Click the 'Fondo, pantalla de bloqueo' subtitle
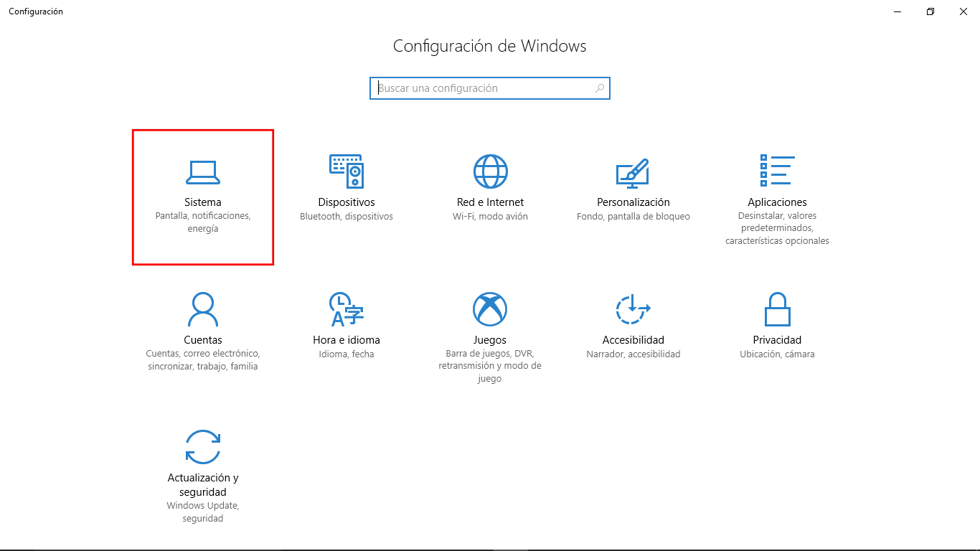Viewport: 980px width, 551px height. tap(633, 217)
